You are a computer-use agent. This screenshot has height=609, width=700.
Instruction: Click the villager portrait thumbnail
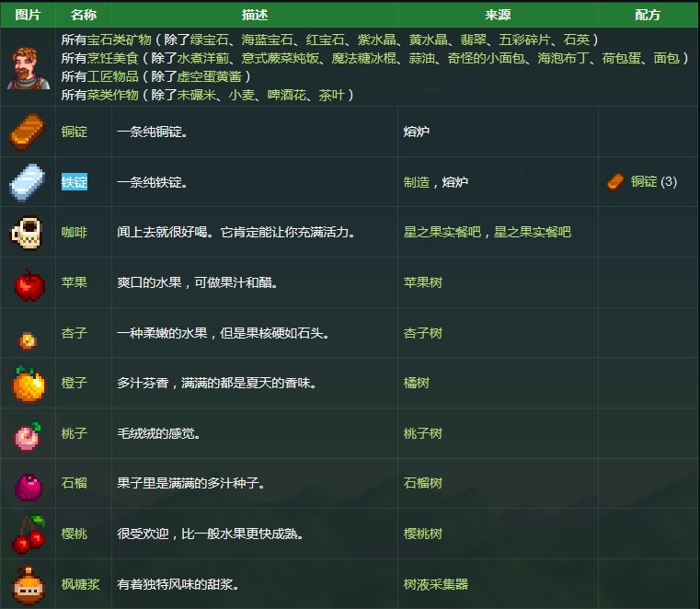pyautogui.click(x=28, y=67)
